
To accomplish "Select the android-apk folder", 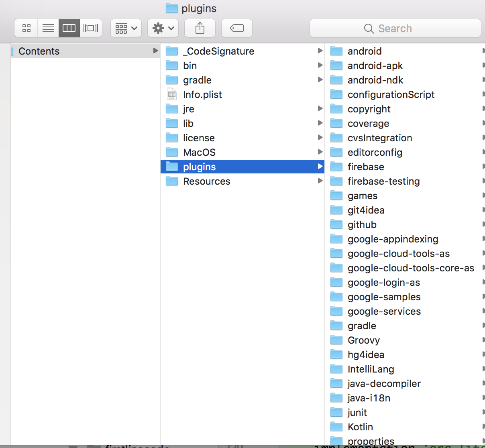I will point(405,65).
